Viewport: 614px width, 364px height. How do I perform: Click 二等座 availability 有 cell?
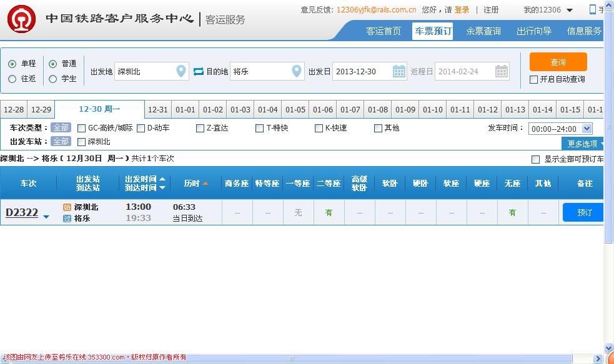click(x=329, y=212)
